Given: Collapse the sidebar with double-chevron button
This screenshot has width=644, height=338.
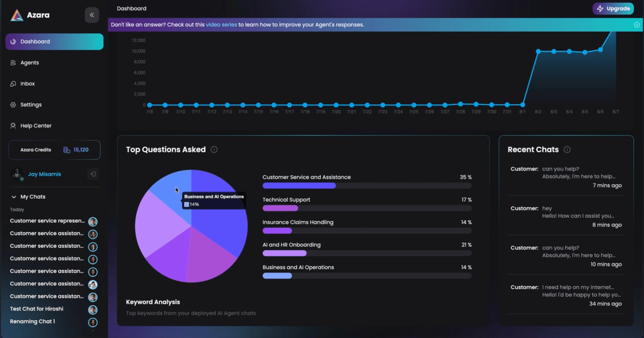Looking at the screenshot, I should [92, 15].
